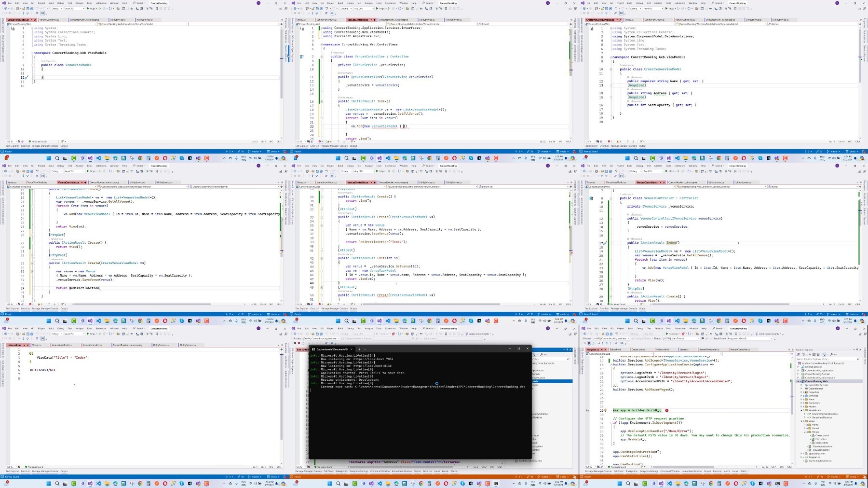Click the https start button in VenueViewModel.cs window
Image resolution: width=868 pixels, height=488 pixels.
92,8
